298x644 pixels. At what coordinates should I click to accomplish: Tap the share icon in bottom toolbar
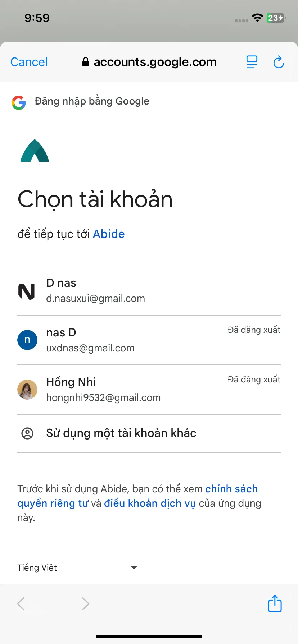tap(275, 603)
